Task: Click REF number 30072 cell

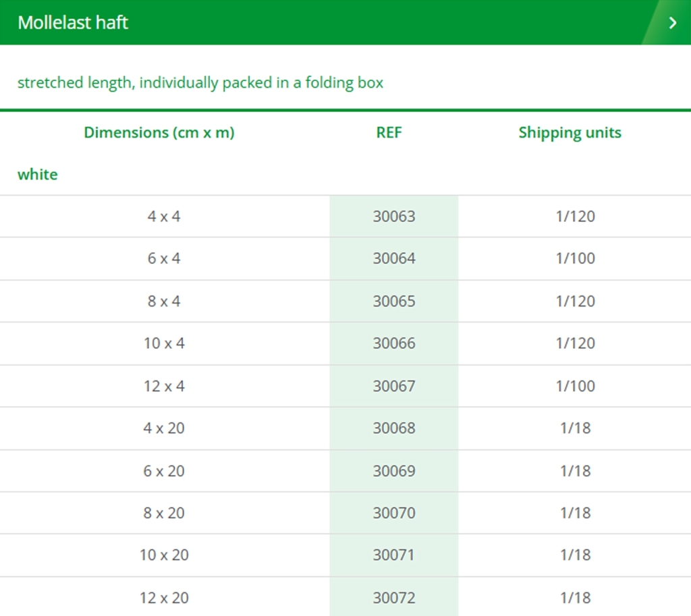Action: 394,598
